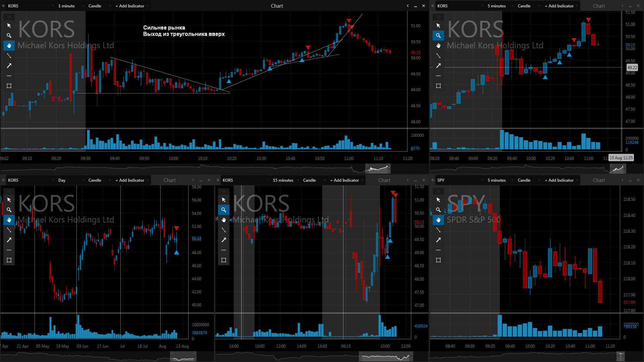
Task: Select the rectangle tool in Day KORS chart
Action: 9,260
